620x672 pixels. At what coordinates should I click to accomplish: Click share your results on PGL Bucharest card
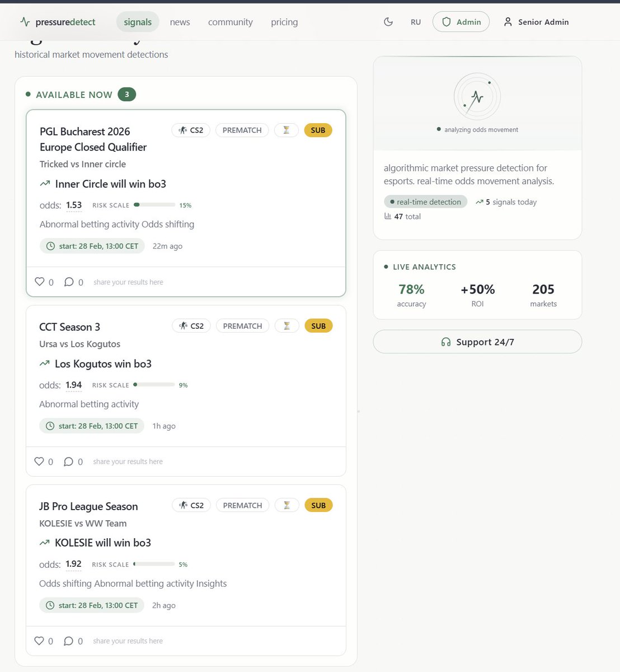(128, 282)
